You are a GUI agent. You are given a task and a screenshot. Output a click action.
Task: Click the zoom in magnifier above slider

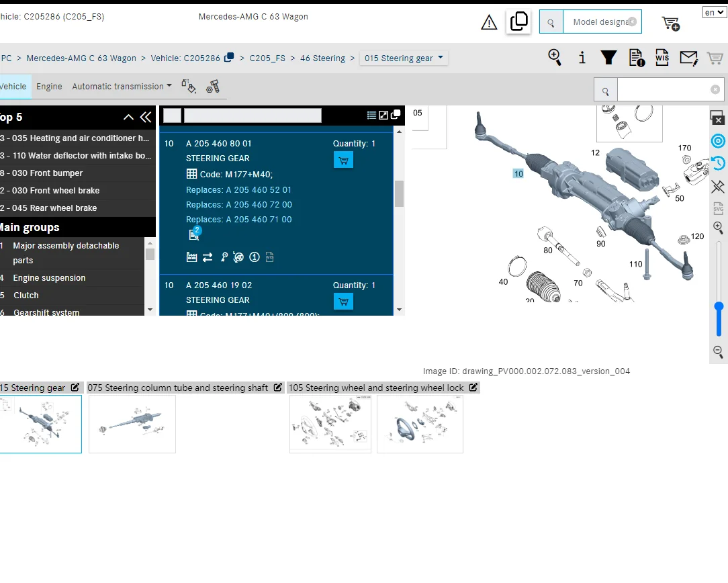click(x=718, y=227)
